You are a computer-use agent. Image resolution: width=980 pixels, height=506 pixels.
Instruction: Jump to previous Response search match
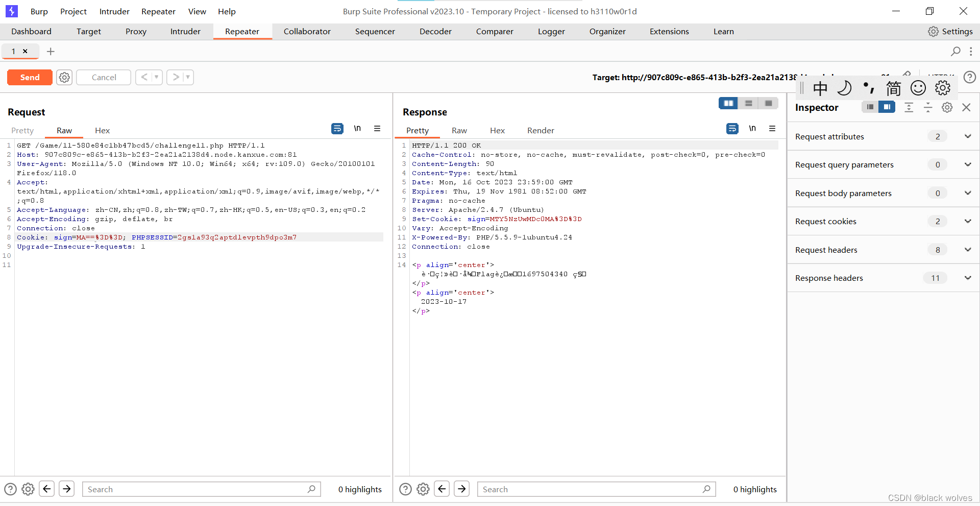(x=442, y=489)
